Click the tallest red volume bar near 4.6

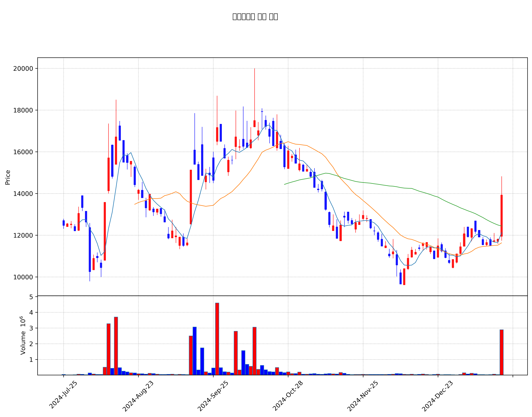(x=217, y=339)
